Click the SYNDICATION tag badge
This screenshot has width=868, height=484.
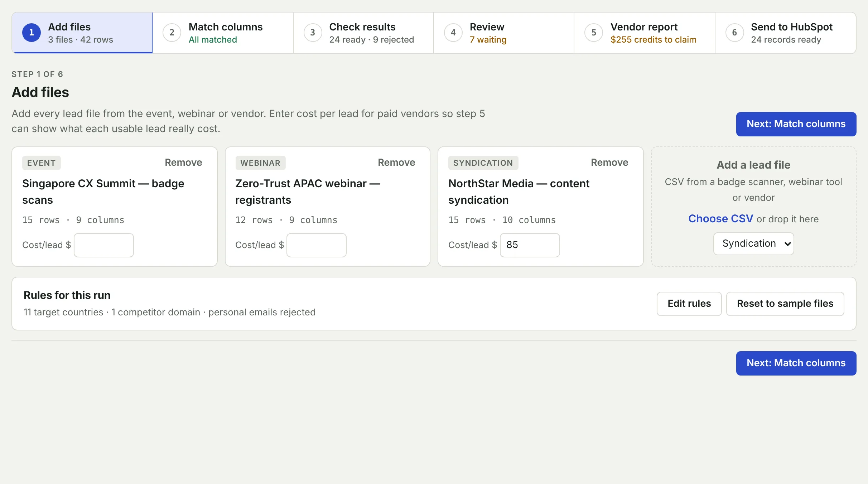pos(483,163)
